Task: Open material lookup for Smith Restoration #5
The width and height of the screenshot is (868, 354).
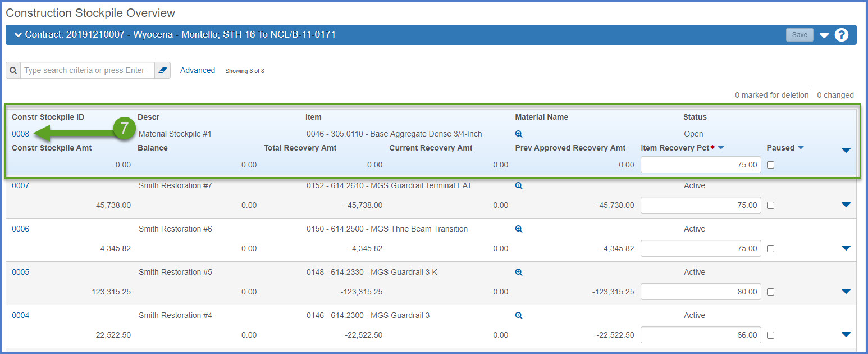Action: coord(519,273)
